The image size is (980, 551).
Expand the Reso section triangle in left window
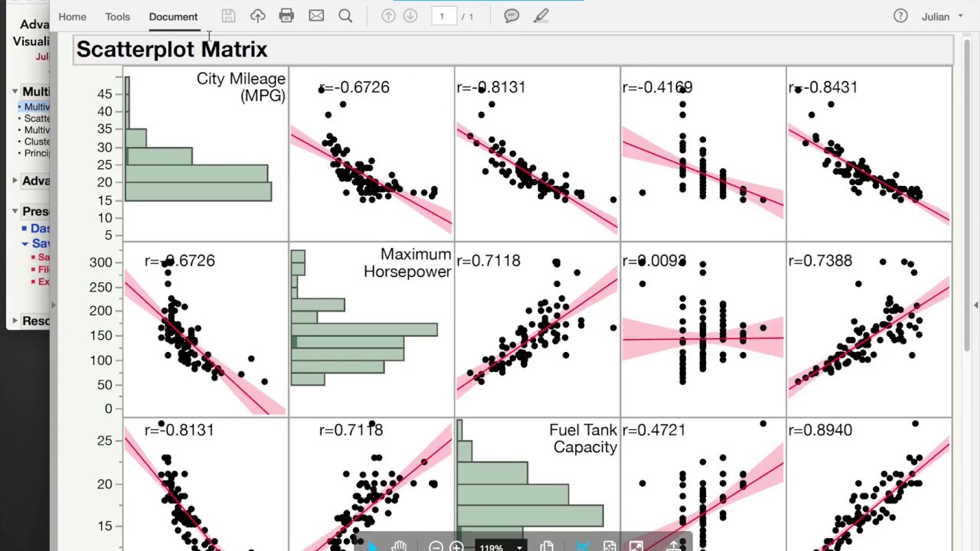pyautogui.click(x=15, y=321)
